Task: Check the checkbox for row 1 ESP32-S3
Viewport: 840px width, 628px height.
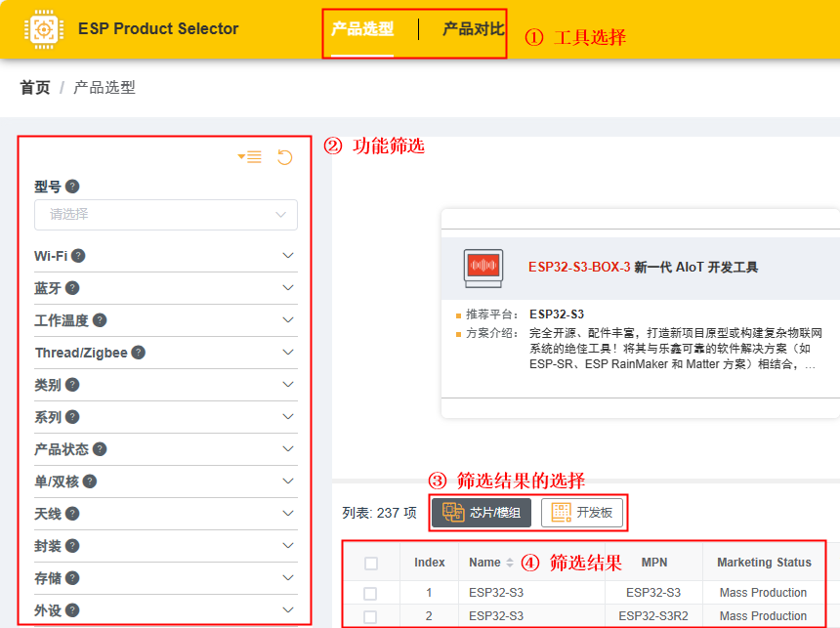Action: tap(370, 593)
